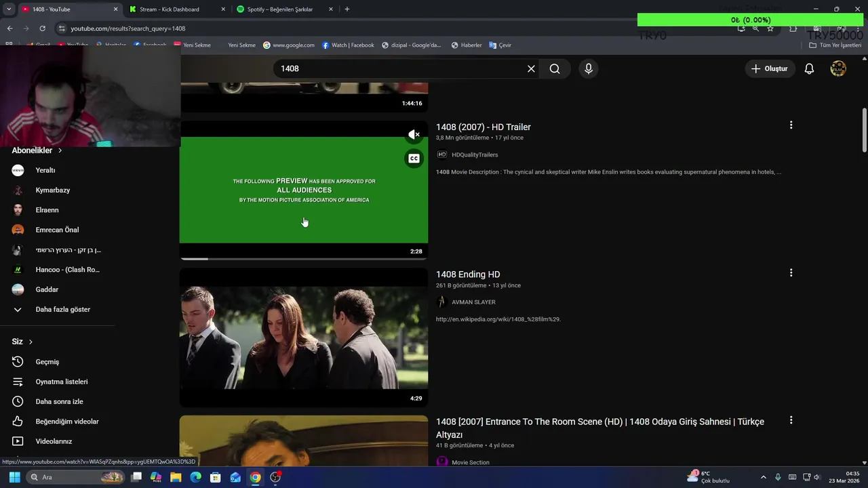Start voice search with microphone icon
This screenshot has height=488, width=868.
[x=588, y=68]
